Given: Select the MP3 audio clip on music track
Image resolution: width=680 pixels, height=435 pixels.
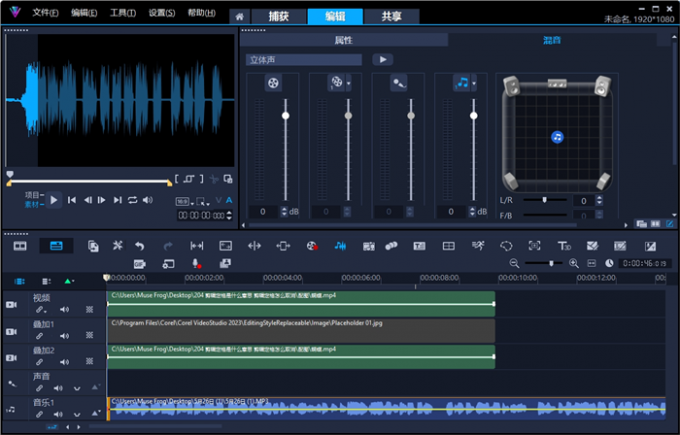Looking at the screenshot, I should (386, 409).
